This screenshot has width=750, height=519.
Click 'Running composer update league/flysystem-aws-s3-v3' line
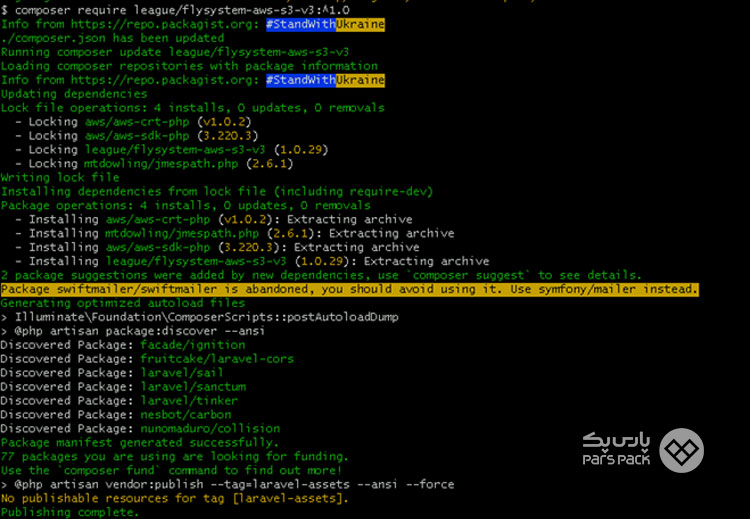[175, 52]
